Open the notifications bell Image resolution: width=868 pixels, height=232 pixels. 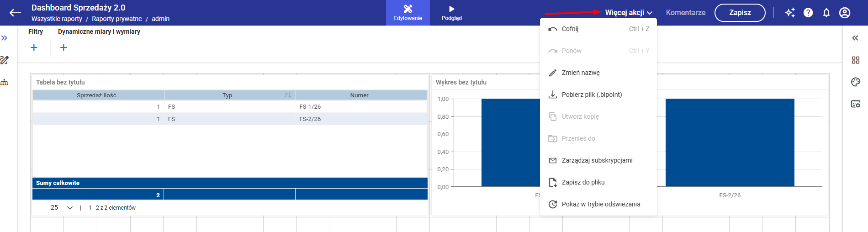[x=826, y=13]
